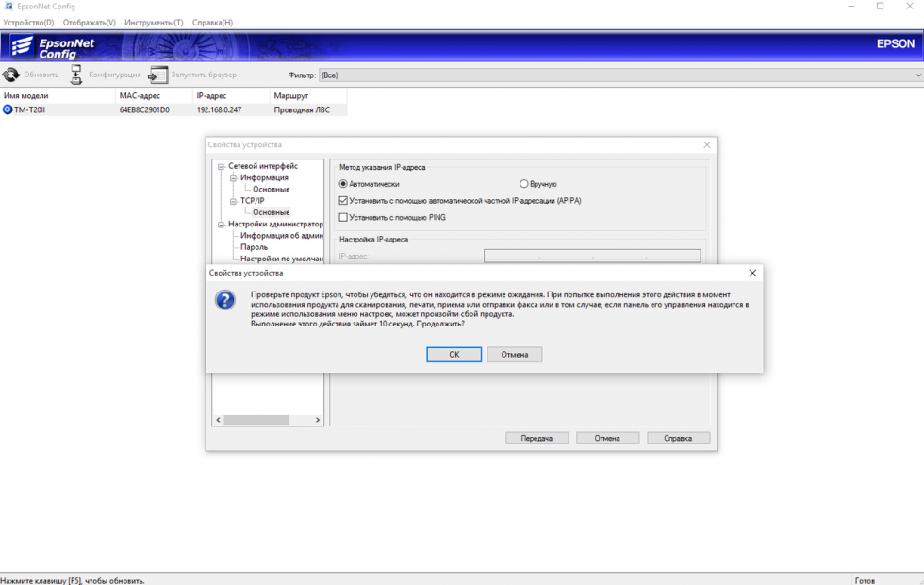This screenshot has height=585, width=924.
Task: Collapse the Информация tree node
Action: [233, 178]
